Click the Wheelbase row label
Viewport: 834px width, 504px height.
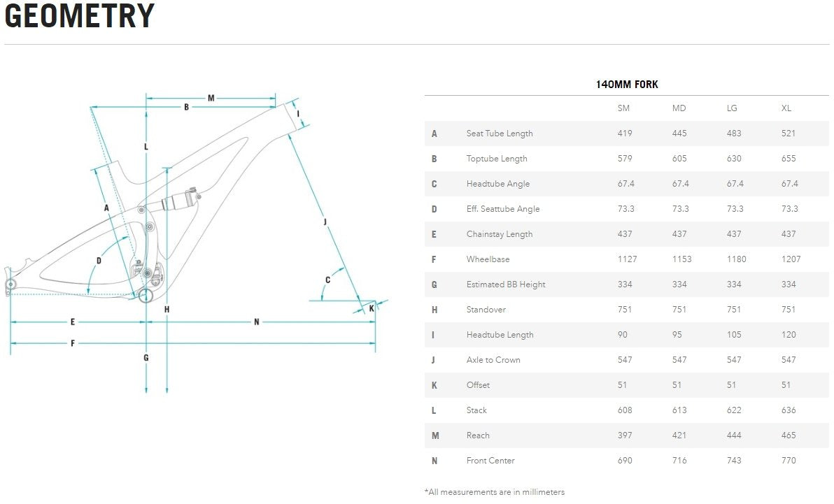coord(488,259)
